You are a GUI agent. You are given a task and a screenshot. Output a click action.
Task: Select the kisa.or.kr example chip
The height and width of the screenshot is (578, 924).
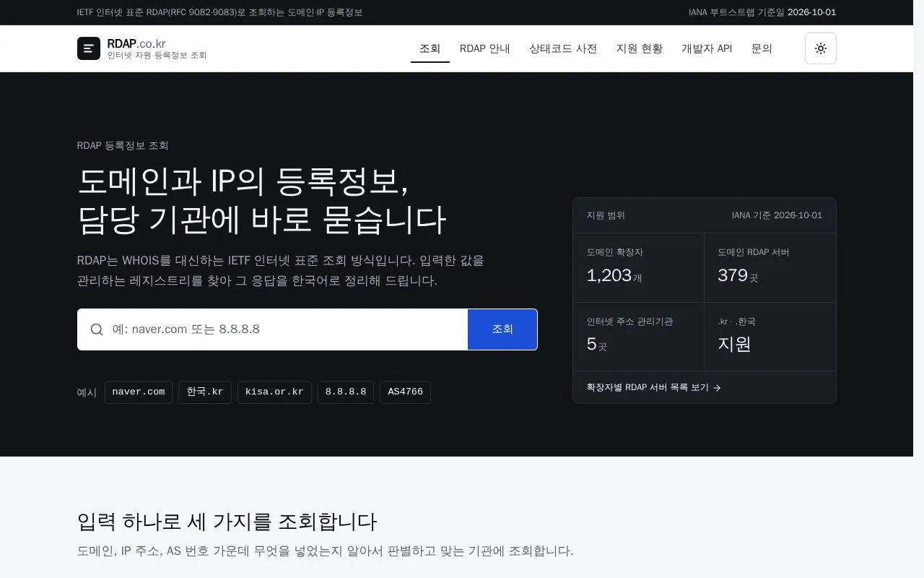click(274, 392)
